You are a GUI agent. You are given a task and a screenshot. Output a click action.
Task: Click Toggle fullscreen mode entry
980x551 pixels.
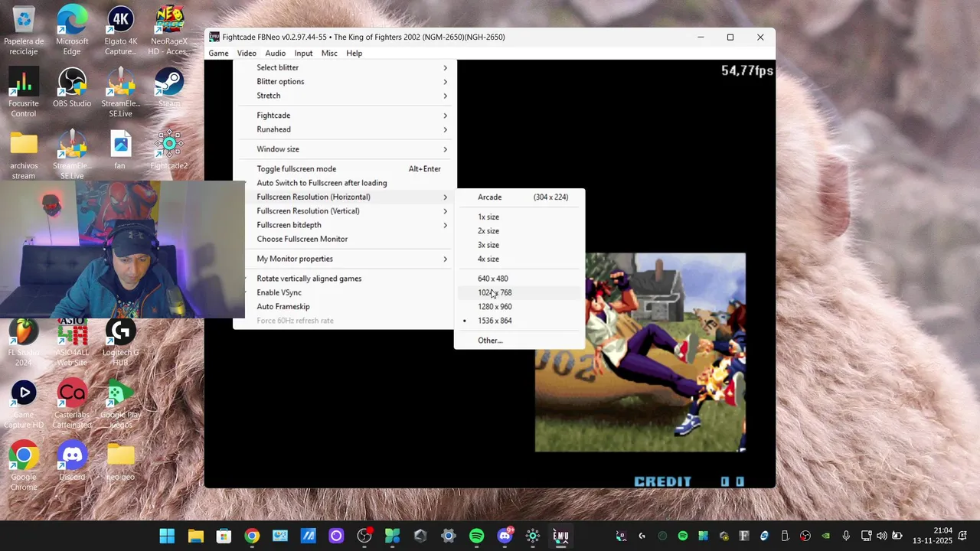[344, 169]
